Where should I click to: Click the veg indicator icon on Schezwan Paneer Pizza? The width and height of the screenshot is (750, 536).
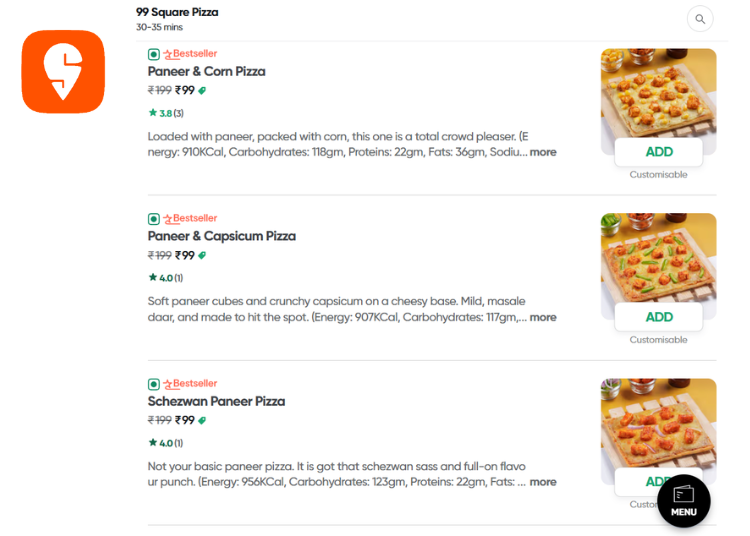pyautogui.click(x=154, y=383)
